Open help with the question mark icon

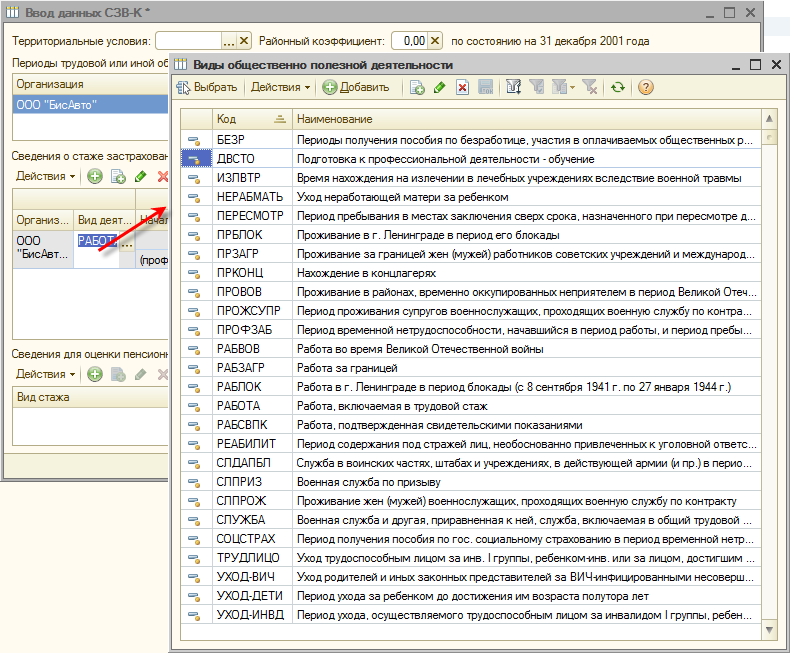click(x=645, y=88)
